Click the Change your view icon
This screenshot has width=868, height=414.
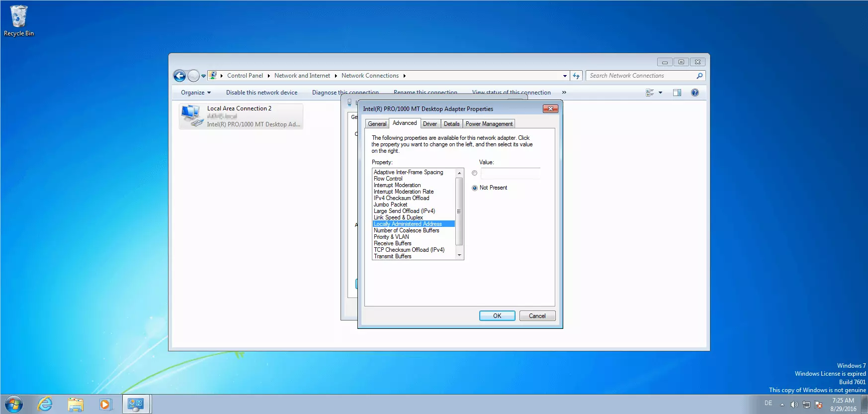click(649, 93)
